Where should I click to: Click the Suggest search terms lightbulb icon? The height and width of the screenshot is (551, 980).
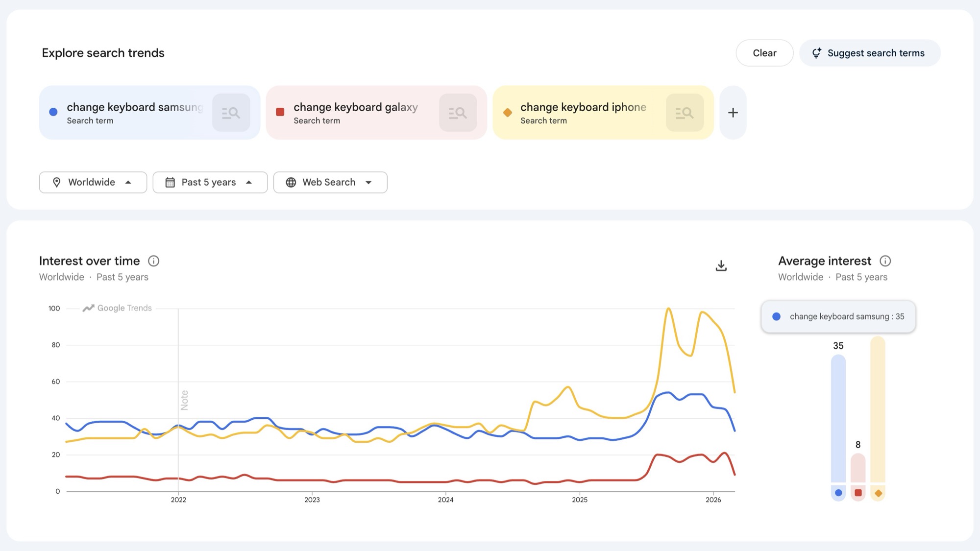pyautogui.click(x=816, y=53)
